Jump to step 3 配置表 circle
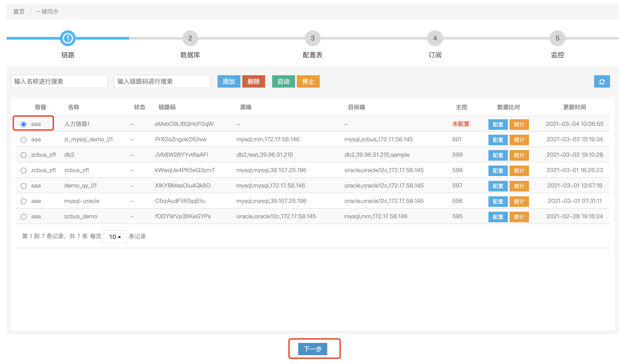This screenshot has width=621, height=364. (x=312, y=38)
